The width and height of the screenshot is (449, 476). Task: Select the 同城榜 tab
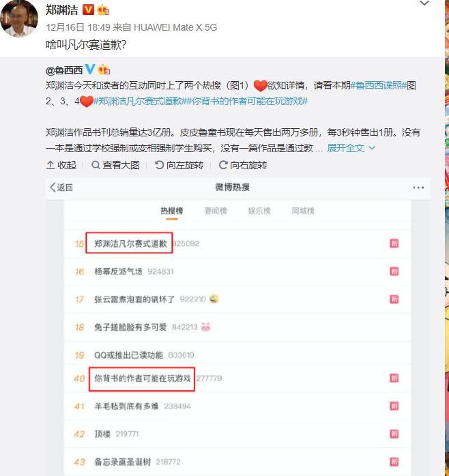click(x=303, y=211)
